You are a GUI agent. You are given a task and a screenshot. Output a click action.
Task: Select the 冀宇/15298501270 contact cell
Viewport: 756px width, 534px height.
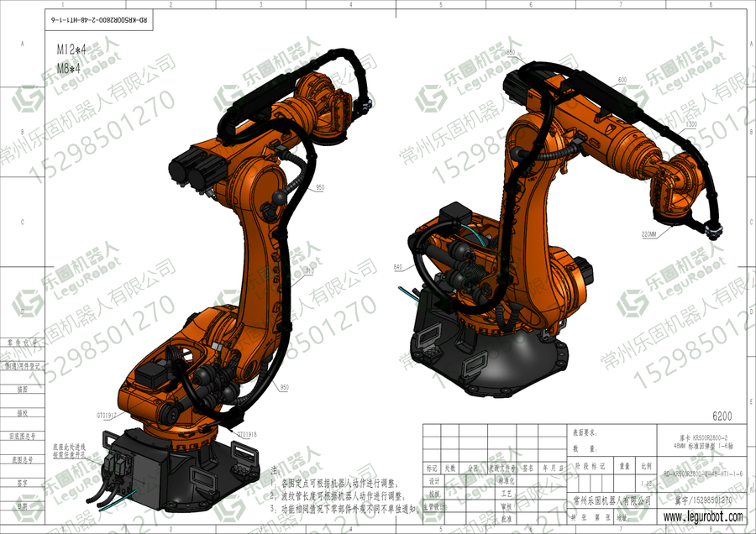(x=703, y=500)
